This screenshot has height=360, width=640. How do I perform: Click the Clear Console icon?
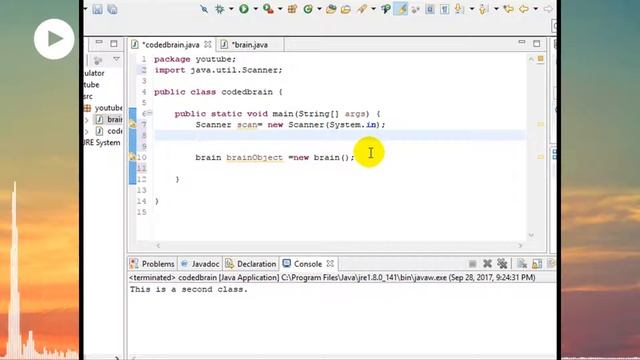coord(522,264)
